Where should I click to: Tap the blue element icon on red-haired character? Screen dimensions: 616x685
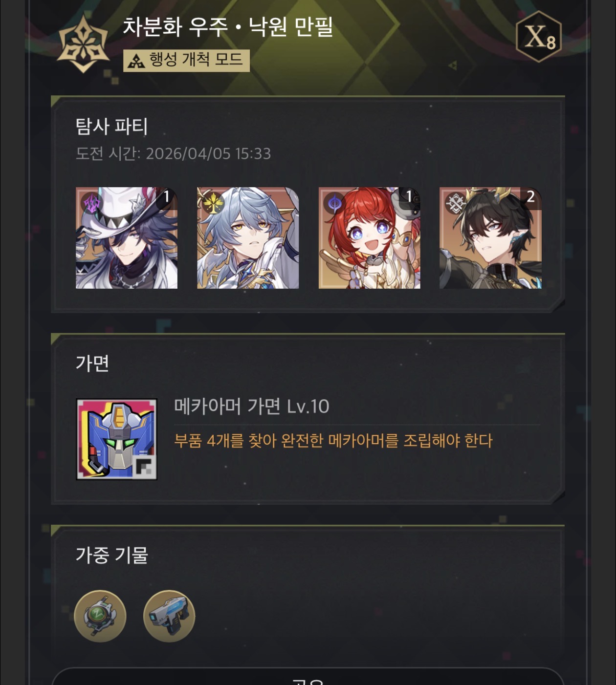[334, 202]
